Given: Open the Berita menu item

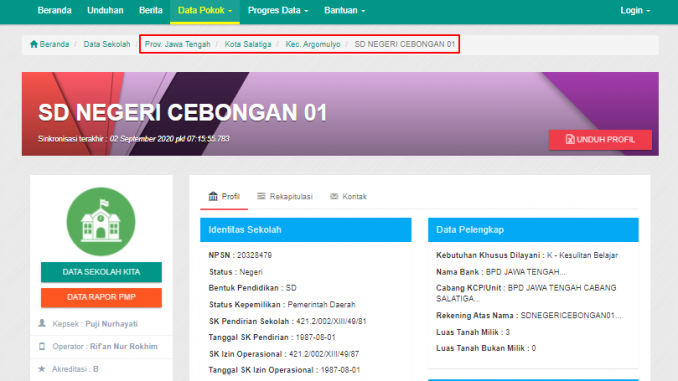Looking at the screenshot, I should (x=150, y=10).
